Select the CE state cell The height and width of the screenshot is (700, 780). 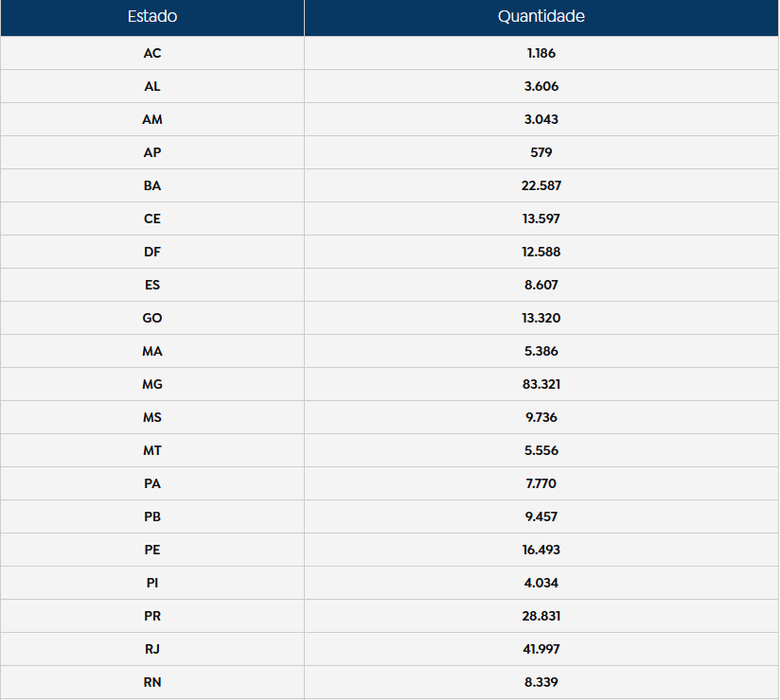coord(152,219)
